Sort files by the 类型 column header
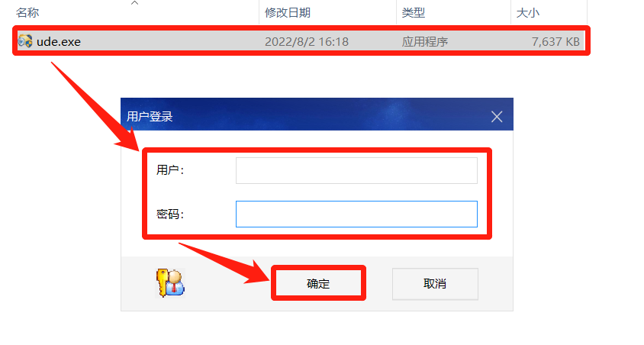The image size is (644, 345). tap(413, 13)
